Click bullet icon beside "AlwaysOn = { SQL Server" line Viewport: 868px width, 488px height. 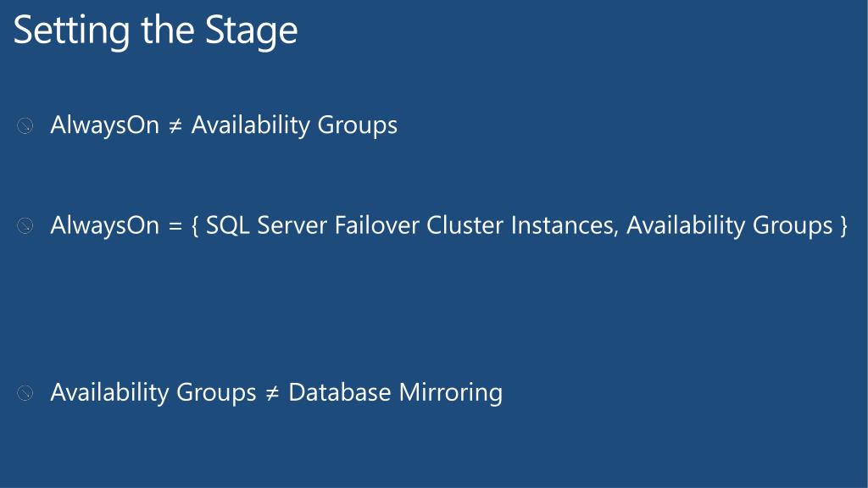point(25,225)
